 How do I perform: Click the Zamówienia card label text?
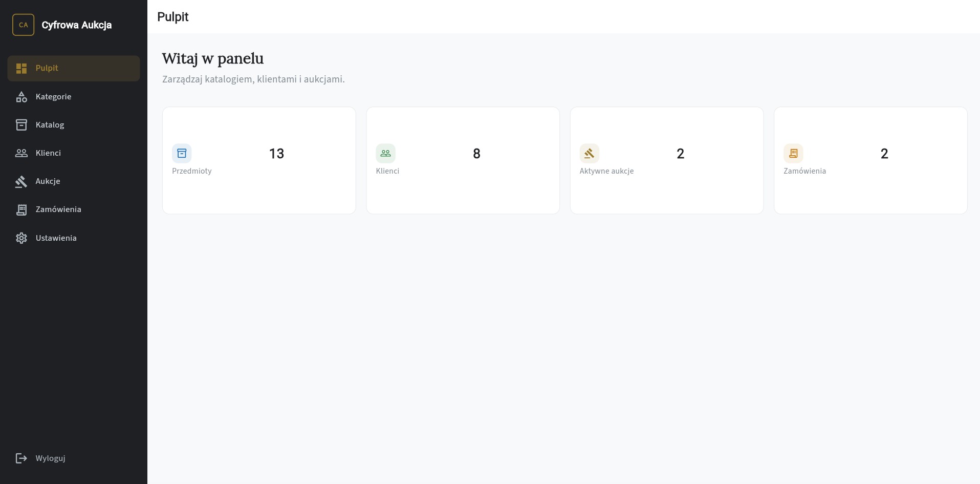pyautogui.click(x=804, y=171)
